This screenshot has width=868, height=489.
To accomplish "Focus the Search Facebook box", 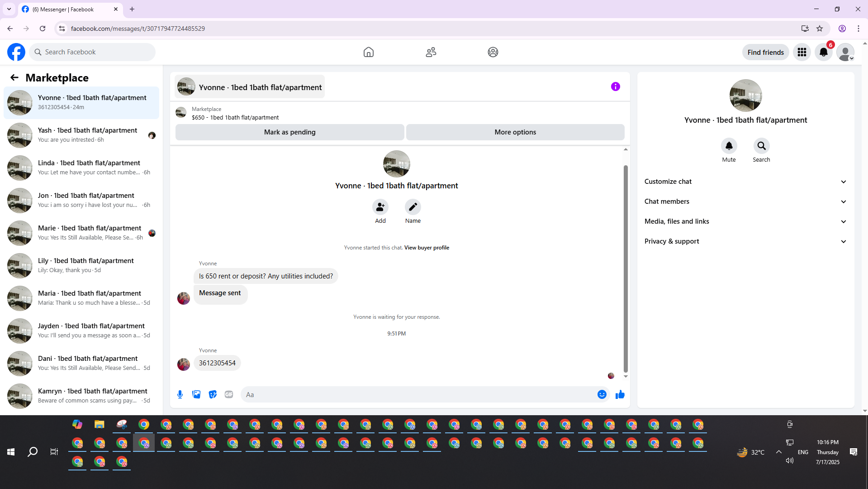I will 92,52.
